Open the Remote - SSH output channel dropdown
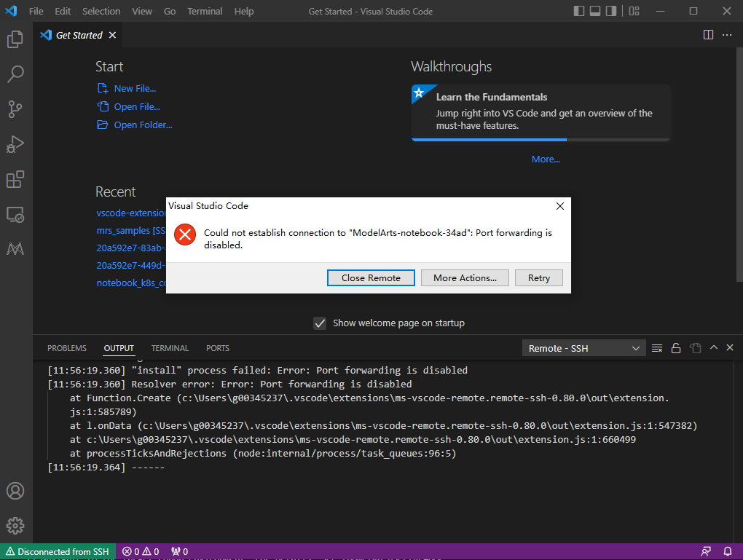The image size is (743, 560). [x=583, y=348]
